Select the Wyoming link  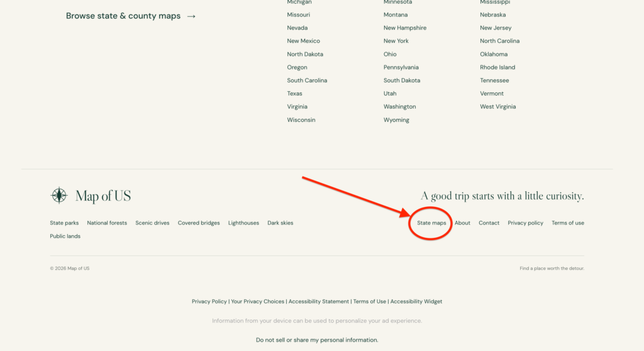coord(396,120)
